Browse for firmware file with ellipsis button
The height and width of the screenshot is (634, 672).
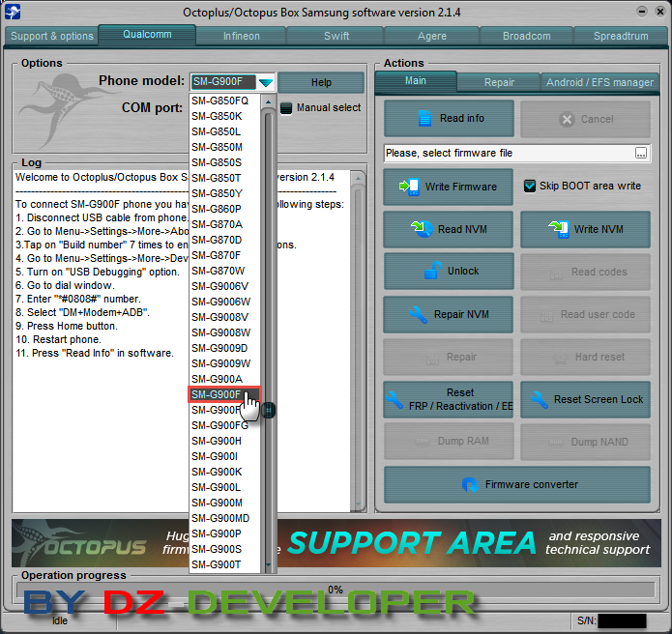[641, 153]
